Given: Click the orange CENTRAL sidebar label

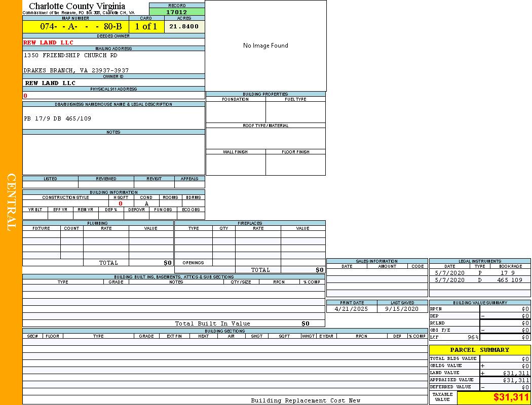Looking at the screenshot, I should coord(11,202).
